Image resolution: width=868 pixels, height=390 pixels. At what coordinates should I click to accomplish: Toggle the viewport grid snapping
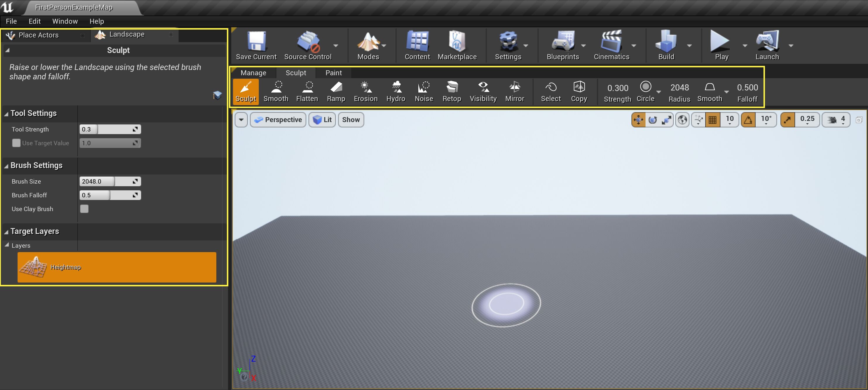(712, 119)
